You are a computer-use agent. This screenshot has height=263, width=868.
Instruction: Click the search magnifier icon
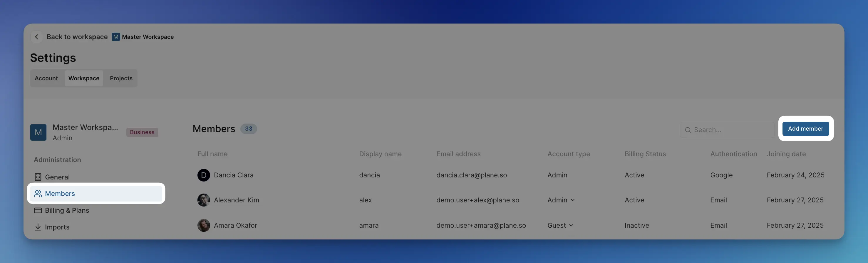[x=688, y=130]
